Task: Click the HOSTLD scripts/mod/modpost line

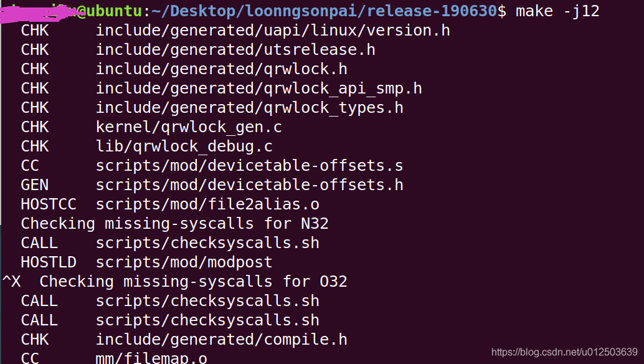Action: (x=184, y=262)
